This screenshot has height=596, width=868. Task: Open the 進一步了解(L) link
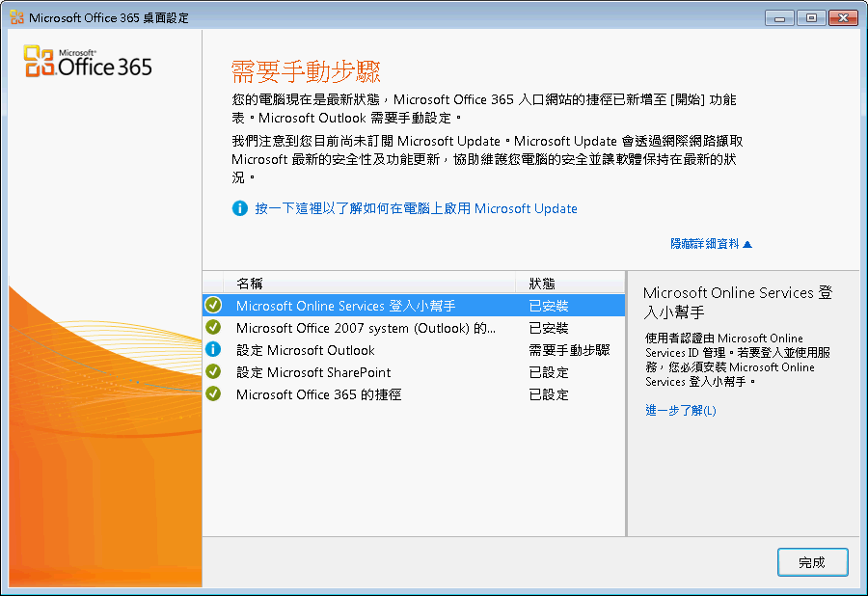[680, 410]
